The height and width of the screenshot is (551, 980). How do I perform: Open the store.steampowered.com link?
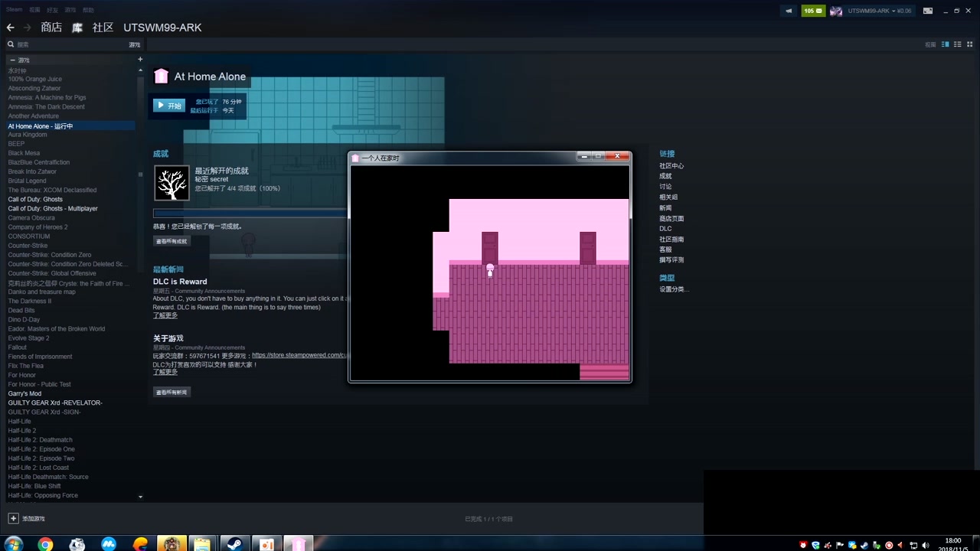(x=300, y=355)
